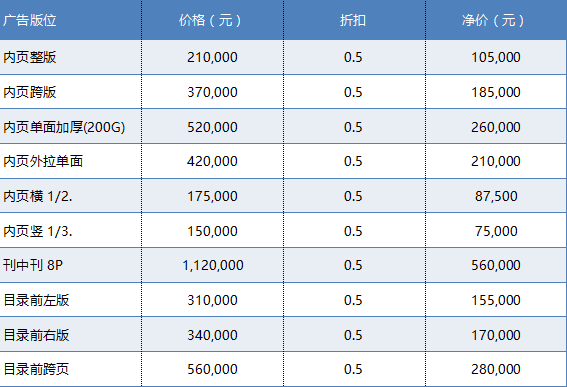Select the 内页单面加厚(200G) cell
Image resolution: width=567 pixels, height=387 pixels.
(x=71, y=127)
